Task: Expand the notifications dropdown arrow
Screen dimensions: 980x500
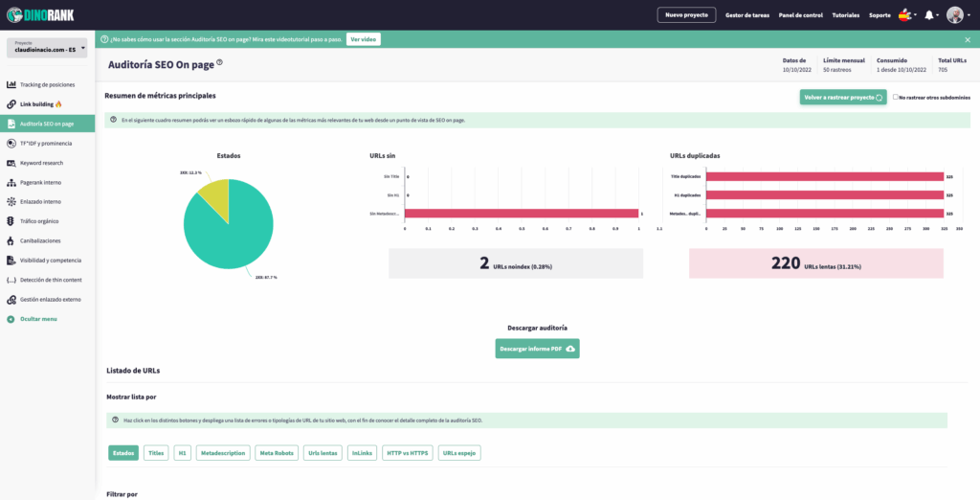Action: [x=938, y=15]
